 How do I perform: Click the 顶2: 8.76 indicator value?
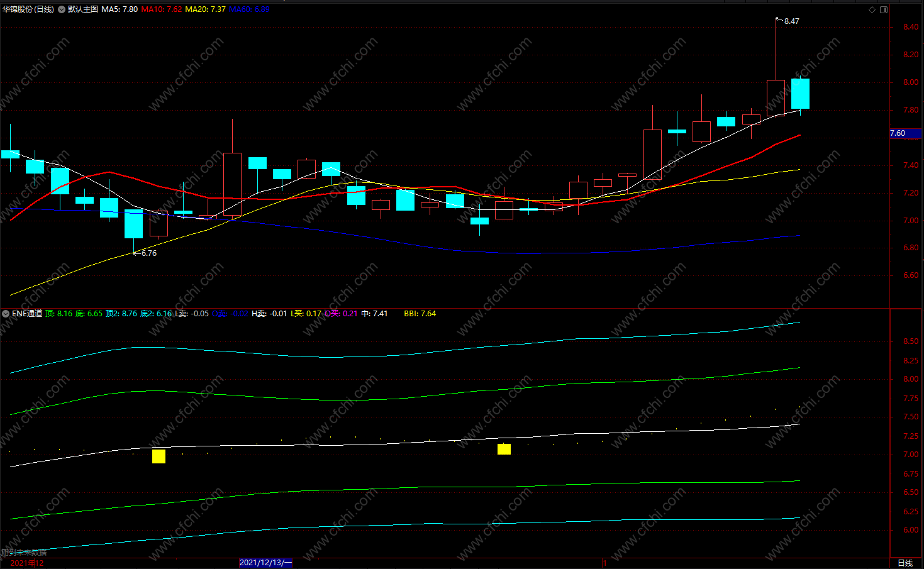tap(121, 313)
